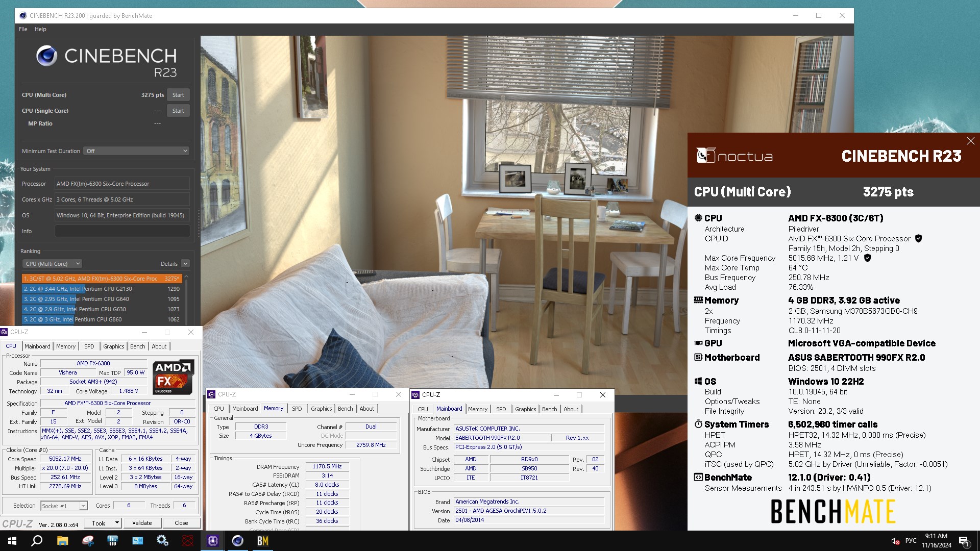
Task: Open the CPU-Z Tools dropdown arrow
Action: (117, 523)
